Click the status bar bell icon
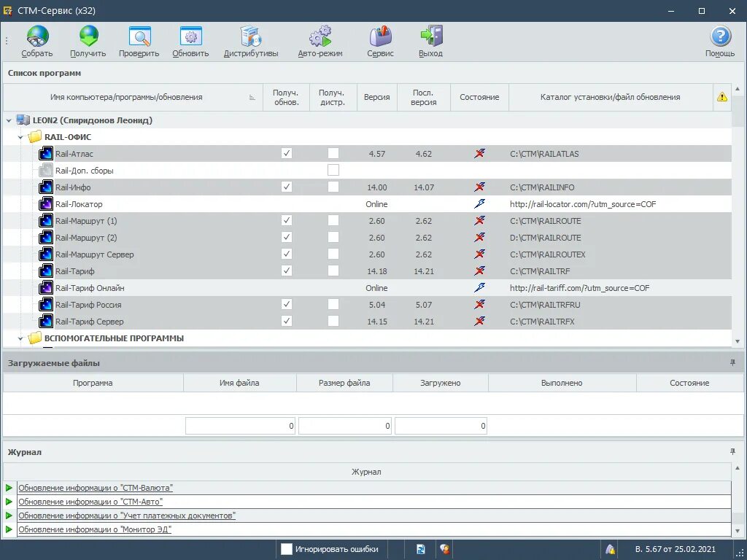 pos(611,549)
